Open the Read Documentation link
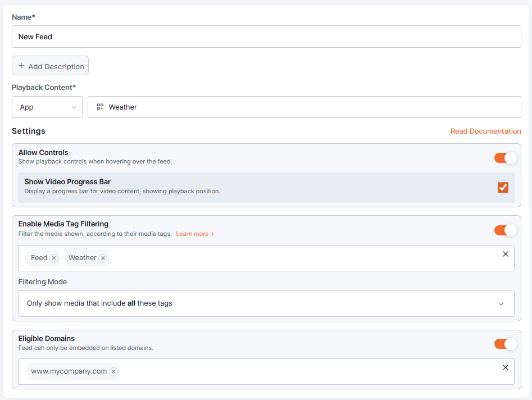532x400 pixels. 485,131
